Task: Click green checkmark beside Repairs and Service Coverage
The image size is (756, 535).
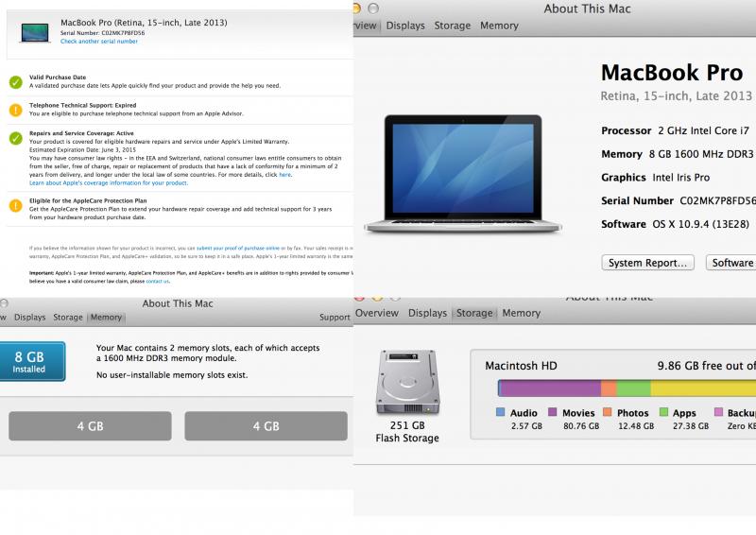Action: coord(16,138)
